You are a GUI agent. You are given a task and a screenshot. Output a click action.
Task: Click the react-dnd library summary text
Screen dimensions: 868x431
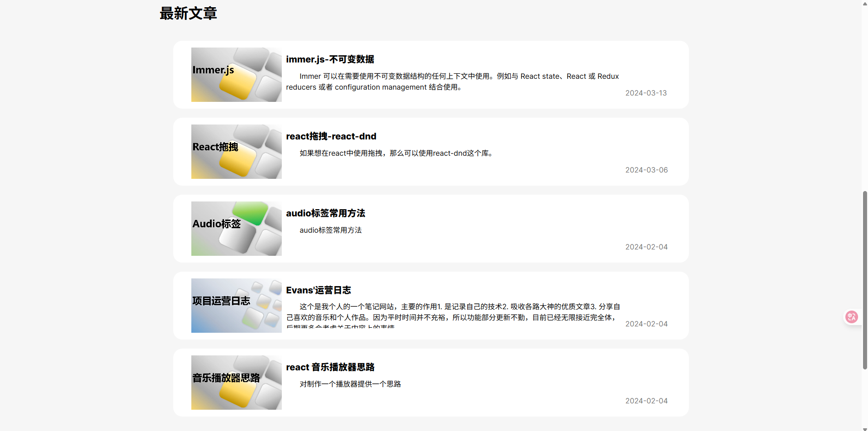pos(396,153)
